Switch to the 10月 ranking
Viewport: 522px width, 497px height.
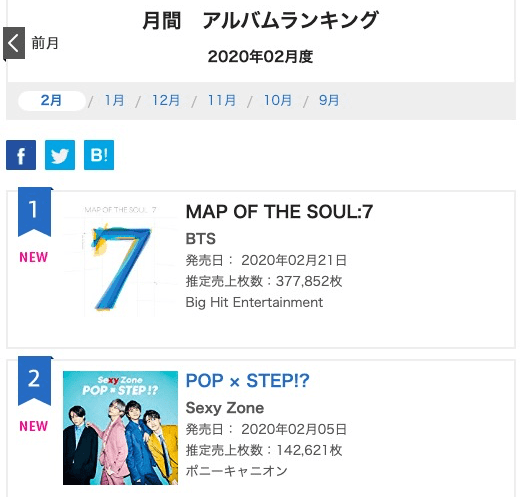click(278, 100)
